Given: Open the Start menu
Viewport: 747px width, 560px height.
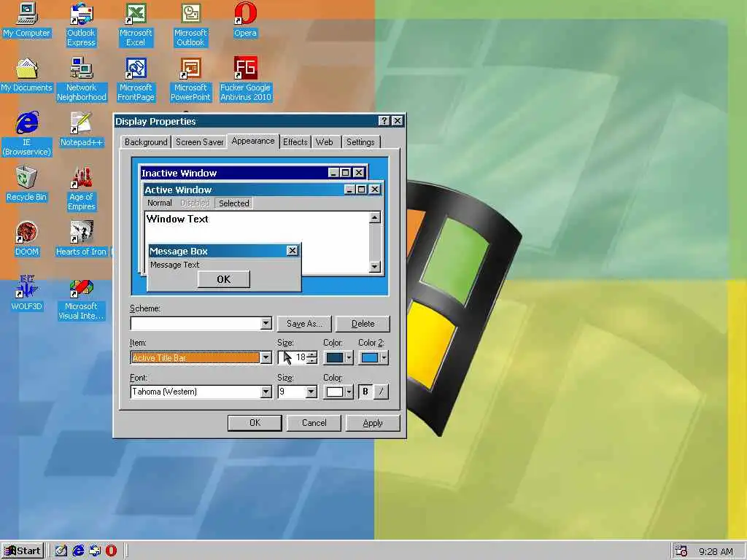Looking at the screenshot, I should [x=23, y=551].
